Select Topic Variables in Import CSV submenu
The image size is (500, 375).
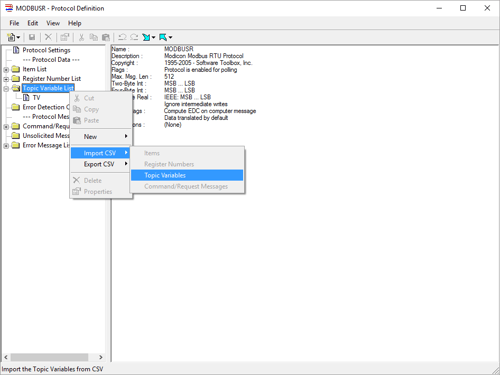(187, 175)
